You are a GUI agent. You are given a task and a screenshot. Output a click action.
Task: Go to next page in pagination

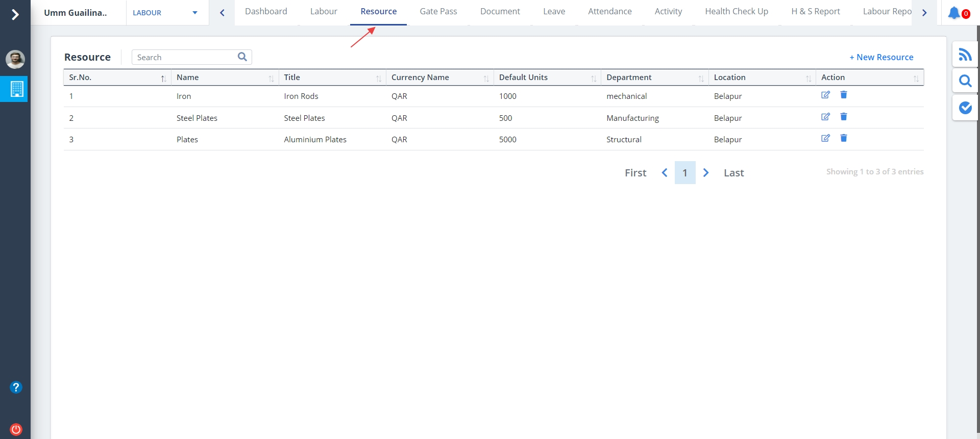point(706,173)
